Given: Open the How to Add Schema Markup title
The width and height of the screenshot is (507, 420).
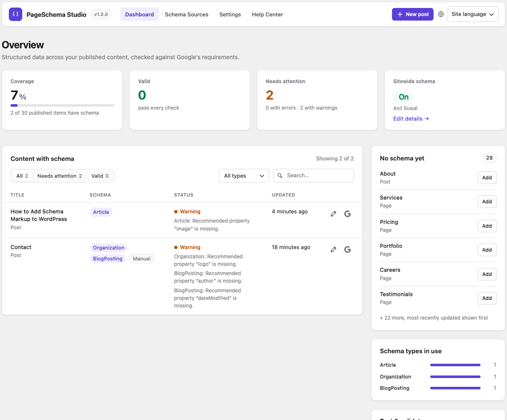Looking at the screenshot, I should click(x=39, y=215).
